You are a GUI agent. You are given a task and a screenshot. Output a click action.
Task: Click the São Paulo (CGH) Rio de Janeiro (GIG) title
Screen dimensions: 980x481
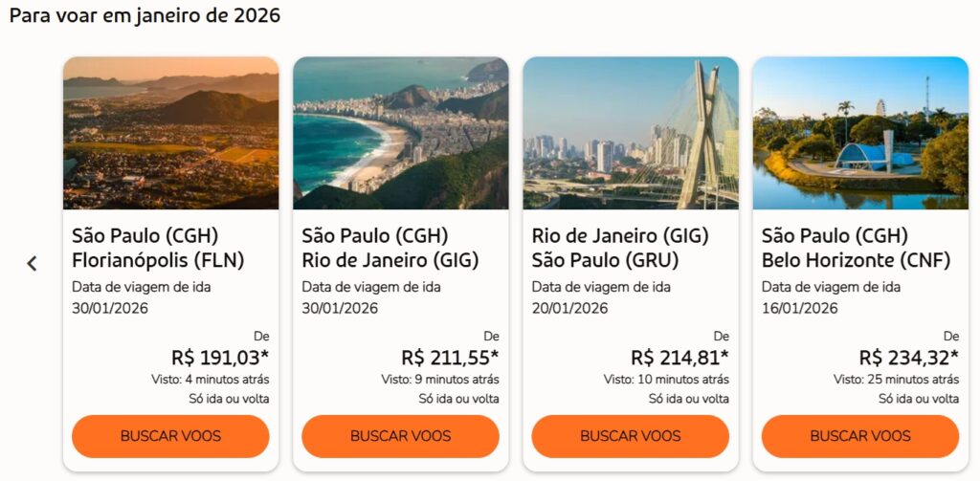click(x=390, y=248)
